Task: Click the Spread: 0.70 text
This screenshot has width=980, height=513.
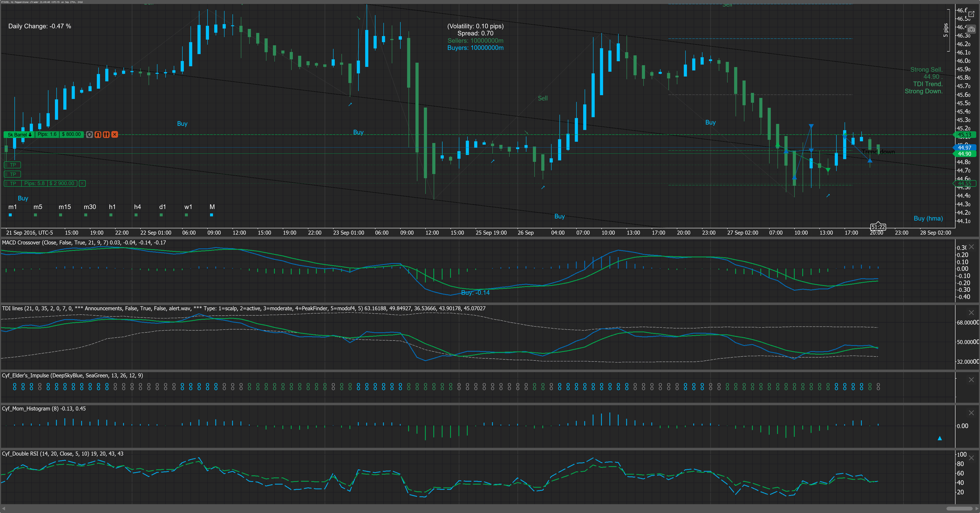Action: (x=475, y=34)
